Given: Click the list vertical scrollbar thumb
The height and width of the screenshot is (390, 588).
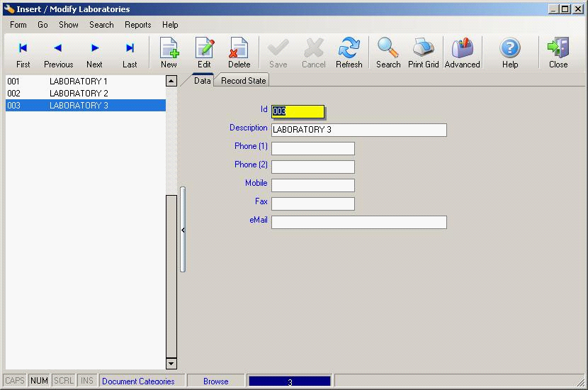Looking at the screenshot, I should tap(171, 277).
